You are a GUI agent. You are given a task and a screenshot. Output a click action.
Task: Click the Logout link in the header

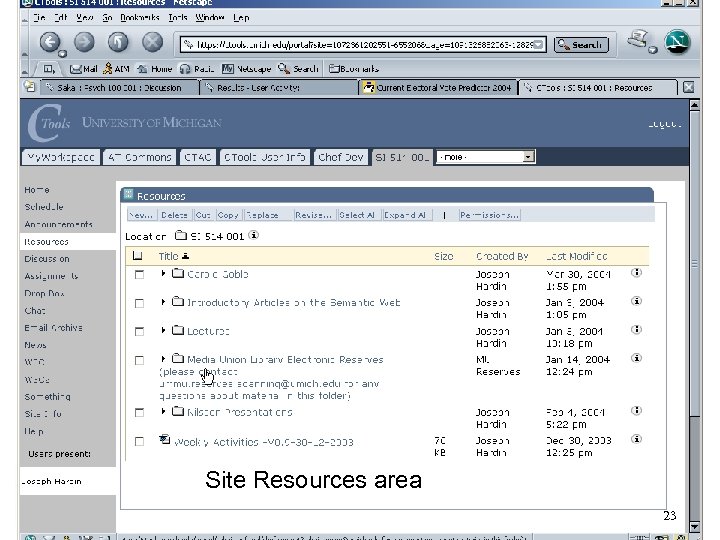tap(665, 124)
